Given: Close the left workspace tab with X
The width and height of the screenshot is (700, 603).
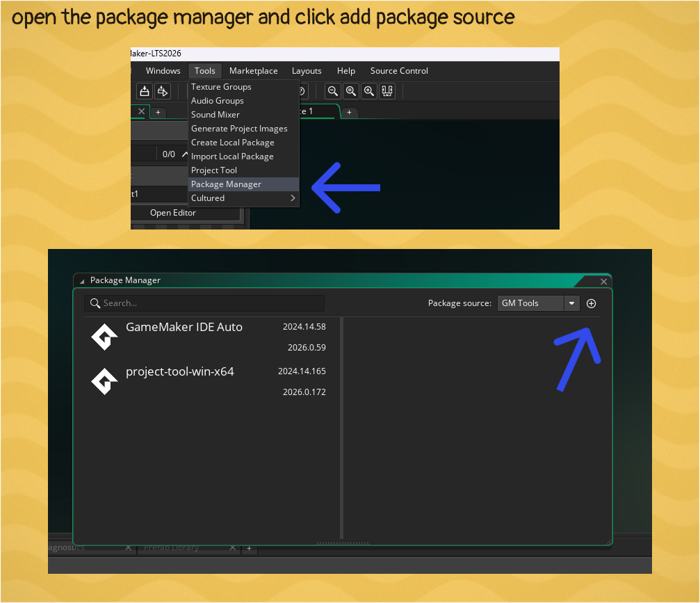Looking at the screenshot, I should 141,111.
